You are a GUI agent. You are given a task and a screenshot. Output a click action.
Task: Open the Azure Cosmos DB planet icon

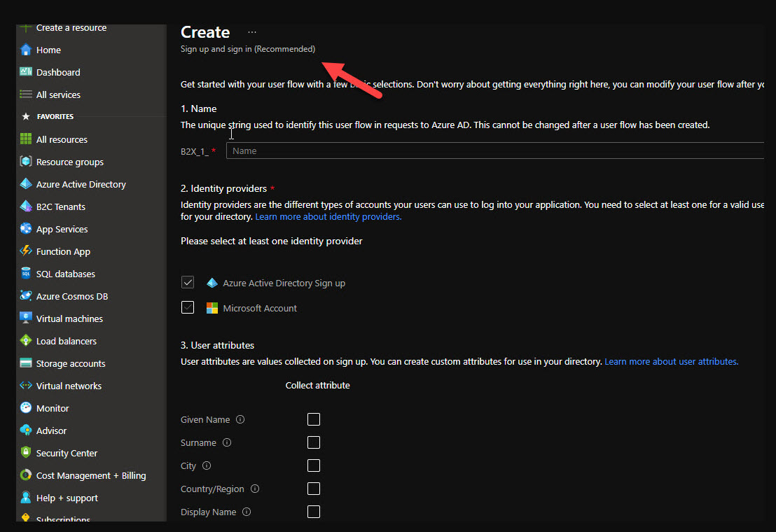[26, 295]
